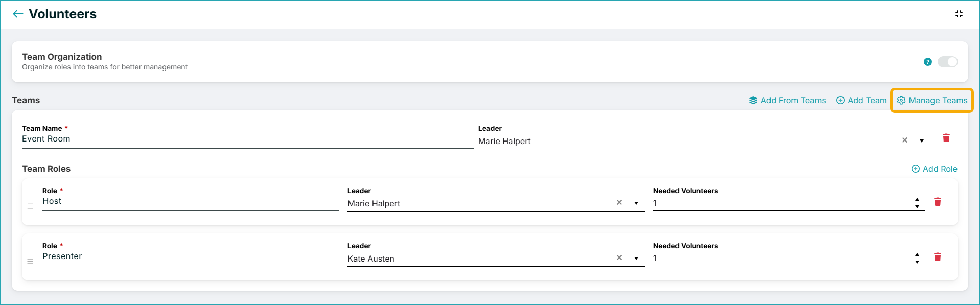The image size is (980, 305).
Task: Open Manage Teams
Action: click(x=932, y=100)
